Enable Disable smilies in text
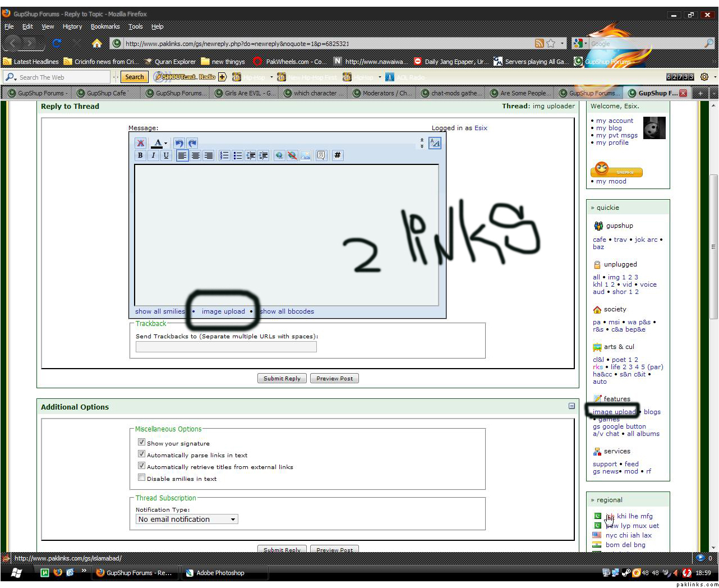The height and width of the screenshot is (588, 719). coord(142,477)
